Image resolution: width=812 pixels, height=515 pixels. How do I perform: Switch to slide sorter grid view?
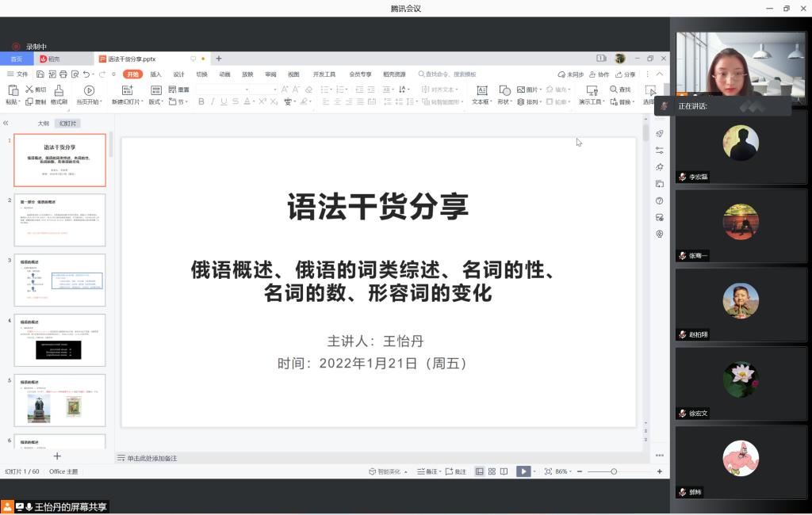click(492, 471)
